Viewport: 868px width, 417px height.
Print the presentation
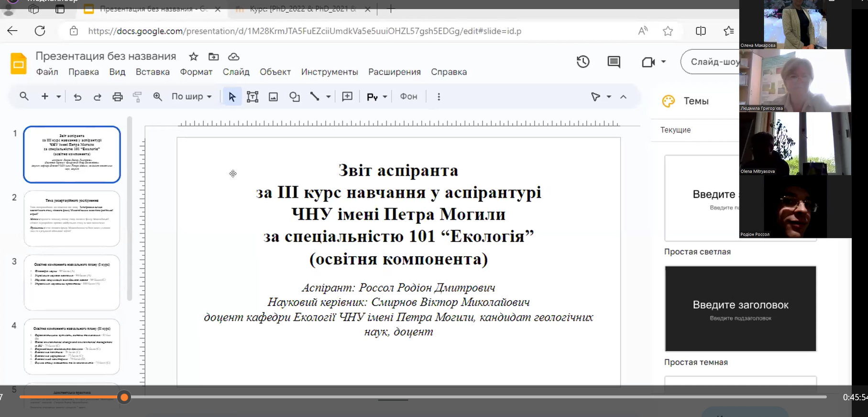click(x=118, y=97)
